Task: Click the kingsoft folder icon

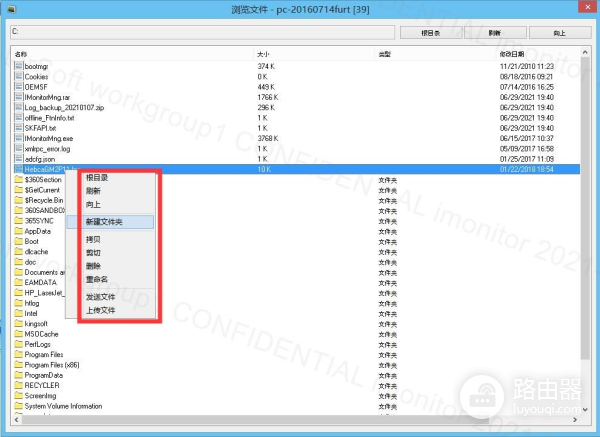Action: click(x=18, y=324)
